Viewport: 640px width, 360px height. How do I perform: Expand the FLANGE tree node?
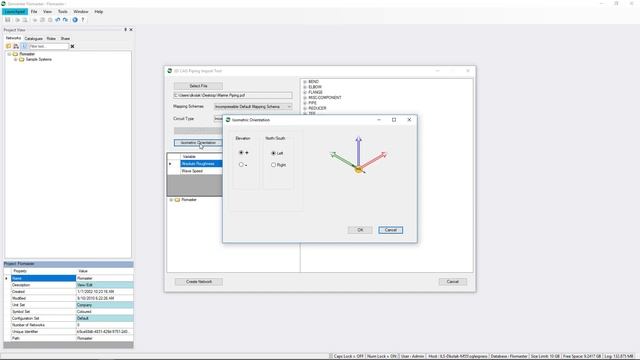coord(305,92)
